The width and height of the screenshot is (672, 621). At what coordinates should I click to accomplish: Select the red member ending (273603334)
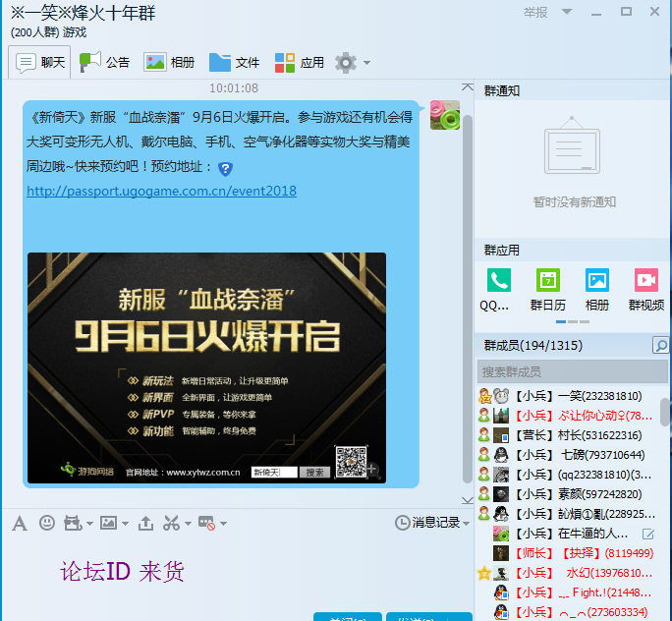coord(568,612)
